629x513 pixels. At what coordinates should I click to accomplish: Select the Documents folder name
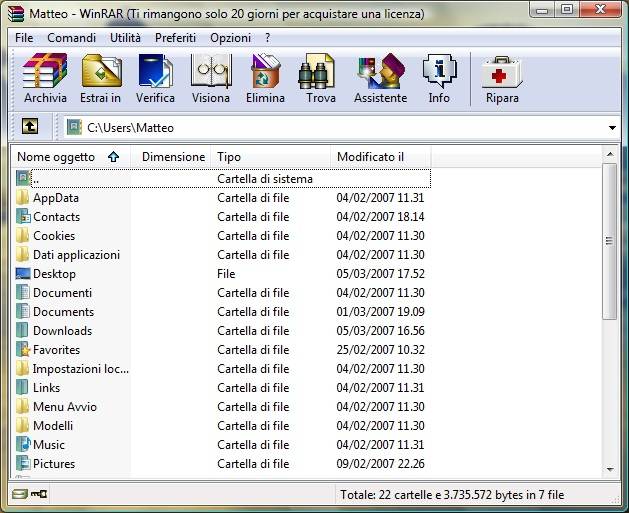[63, 312]
